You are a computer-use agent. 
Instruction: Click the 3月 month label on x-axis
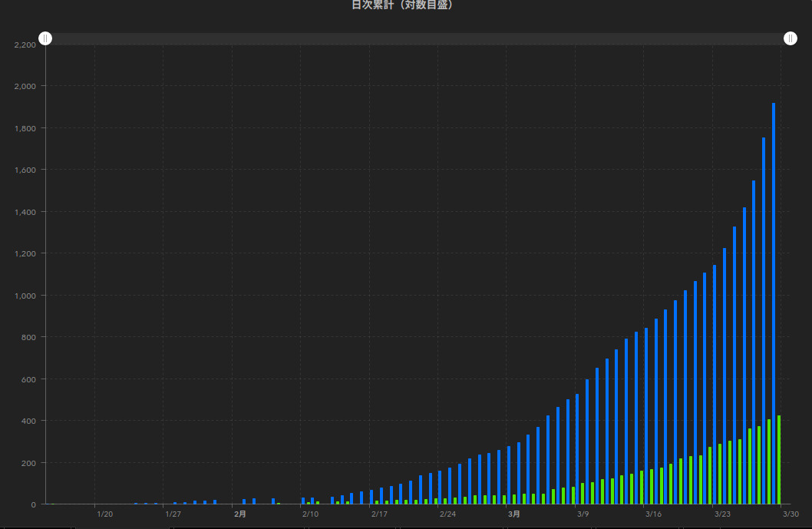514,514
